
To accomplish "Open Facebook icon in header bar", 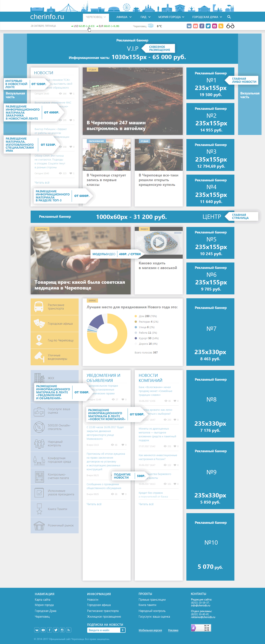I will tap(202, 26).
